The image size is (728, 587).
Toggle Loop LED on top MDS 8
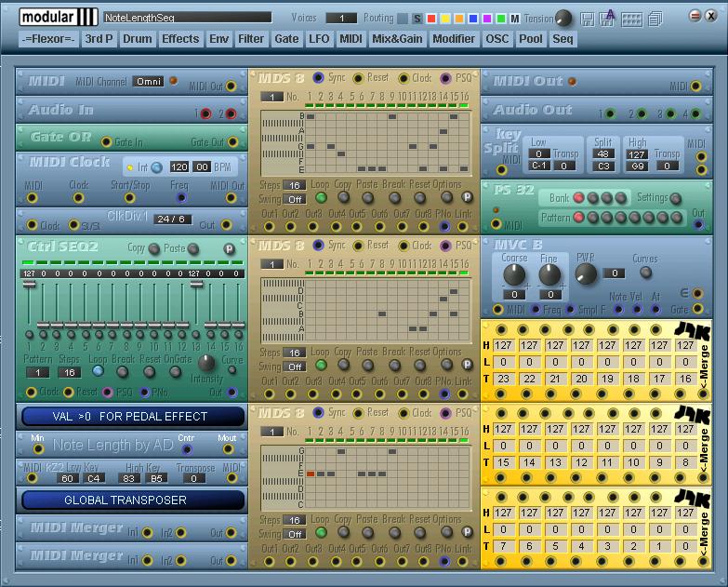pos(321,198)
